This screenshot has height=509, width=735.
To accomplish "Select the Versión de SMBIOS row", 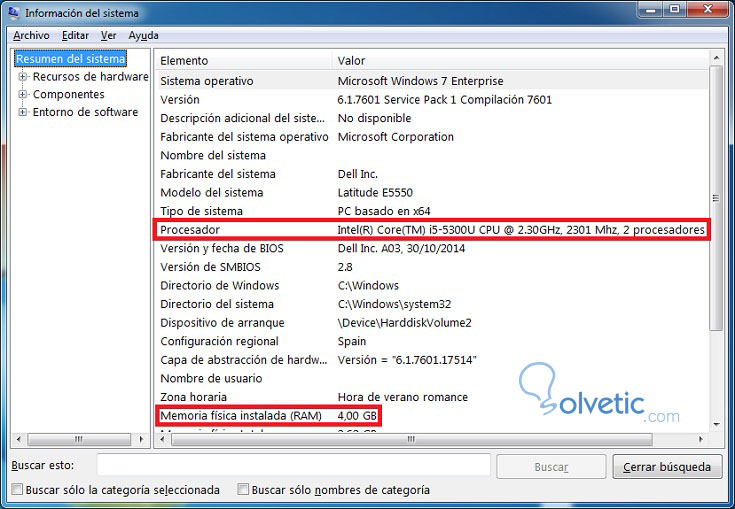I will coord(432,267).
